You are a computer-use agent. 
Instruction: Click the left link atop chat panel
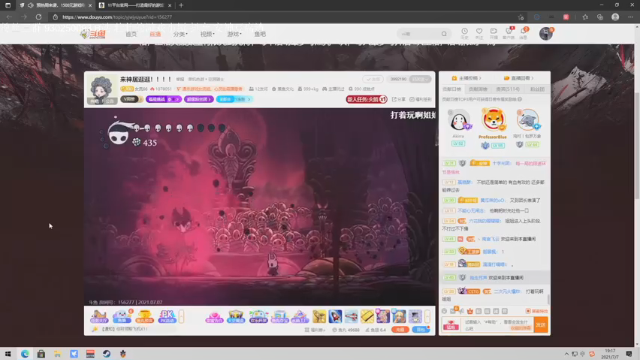point(467,78)
